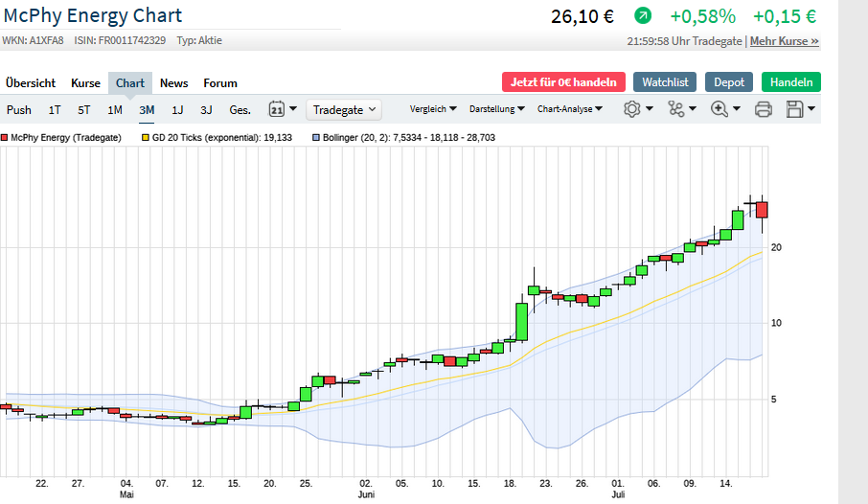Click the blue Bollinger legend swatch
868x504 pixels.
pyautogui.click(x=316, y=137)
